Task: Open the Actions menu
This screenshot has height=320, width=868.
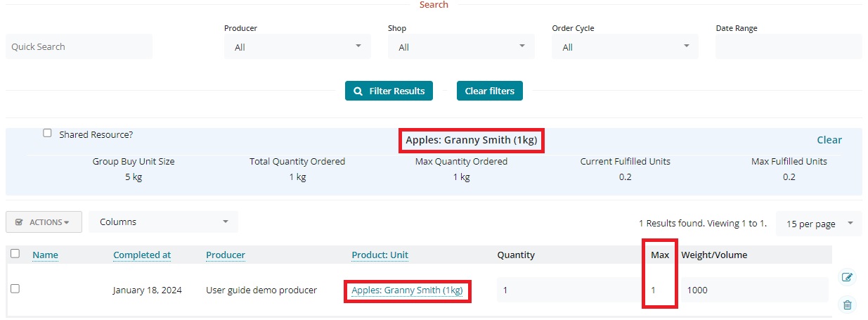Action: [x=44, y=222]
